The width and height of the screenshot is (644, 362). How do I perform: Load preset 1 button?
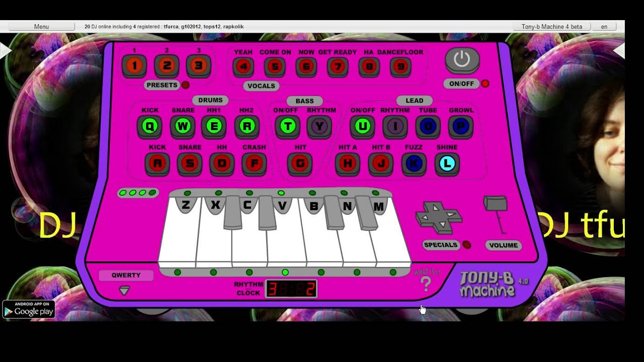135,65
